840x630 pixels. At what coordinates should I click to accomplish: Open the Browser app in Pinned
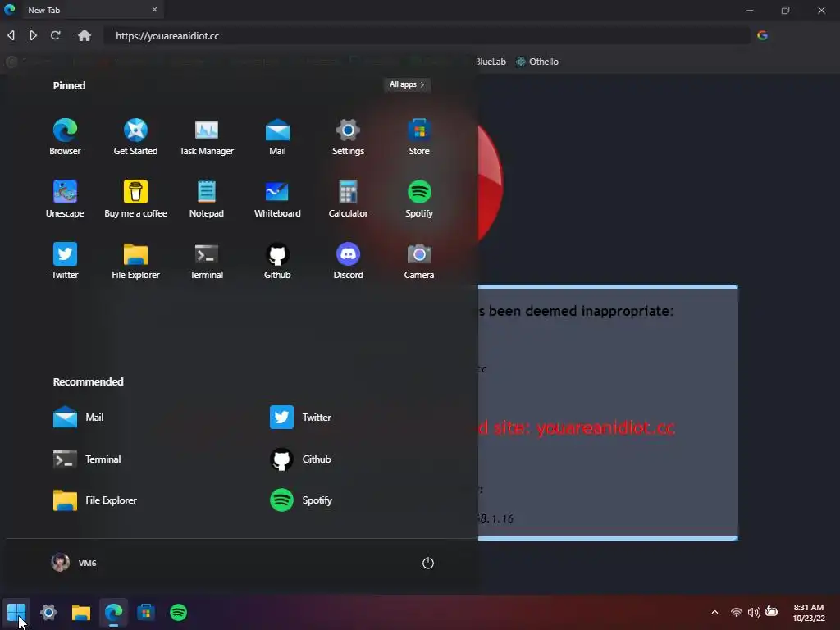[x=65, y=137]
